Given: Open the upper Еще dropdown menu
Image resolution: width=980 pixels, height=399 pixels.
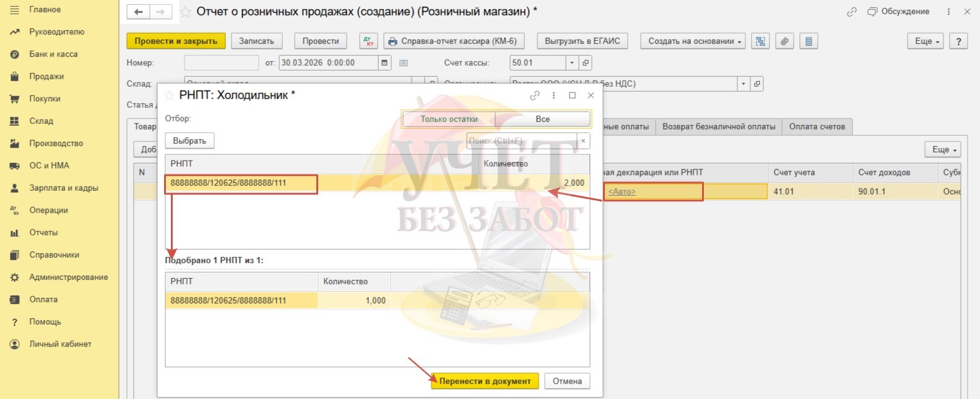Looking at the screenshot, I should [925, 41].
